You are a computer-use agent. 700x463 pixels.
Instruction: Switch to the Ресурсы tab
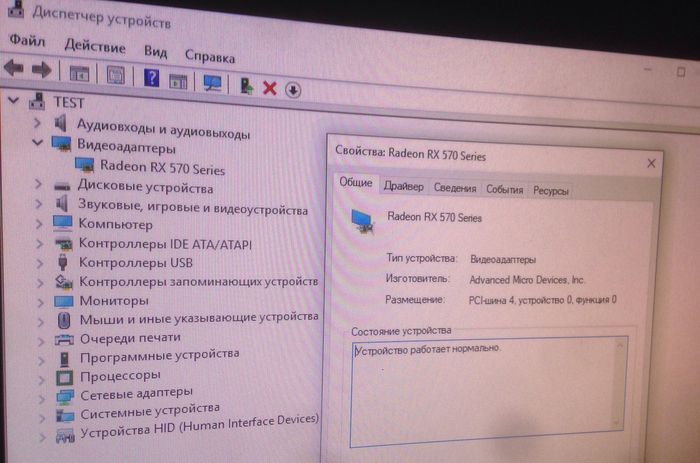pos(550,191)
